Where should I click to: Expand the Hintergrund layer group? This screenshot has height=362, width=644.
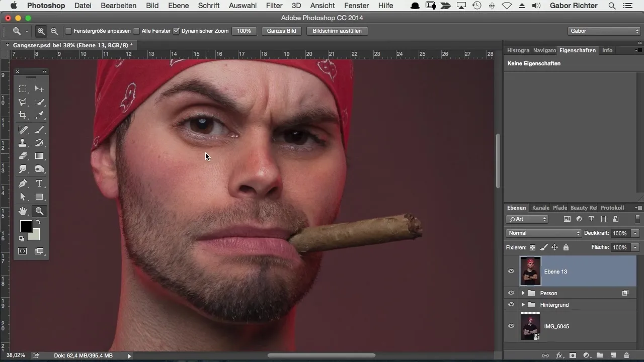[x=523, y=304]
